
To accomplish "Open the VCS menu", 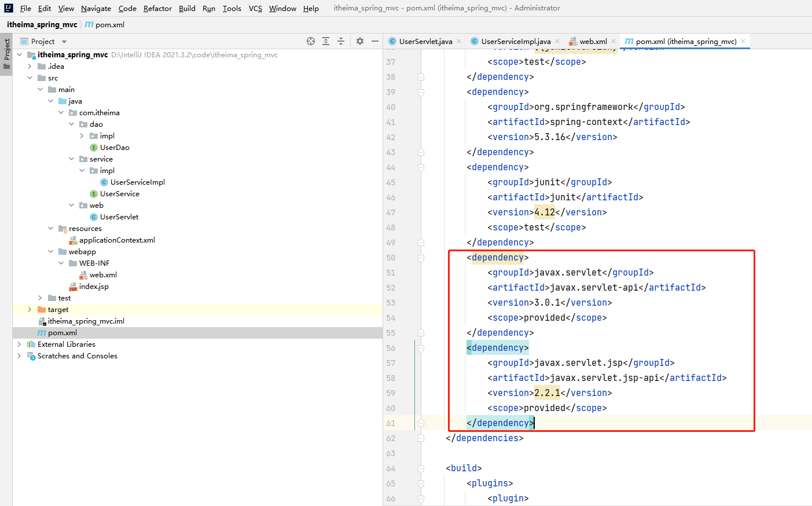I will 255,8.
